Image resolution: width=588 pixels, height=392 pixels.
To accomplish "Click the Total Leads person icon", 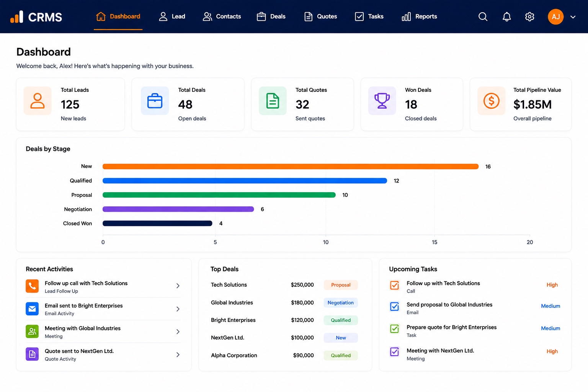I will (x=38, y=101).
